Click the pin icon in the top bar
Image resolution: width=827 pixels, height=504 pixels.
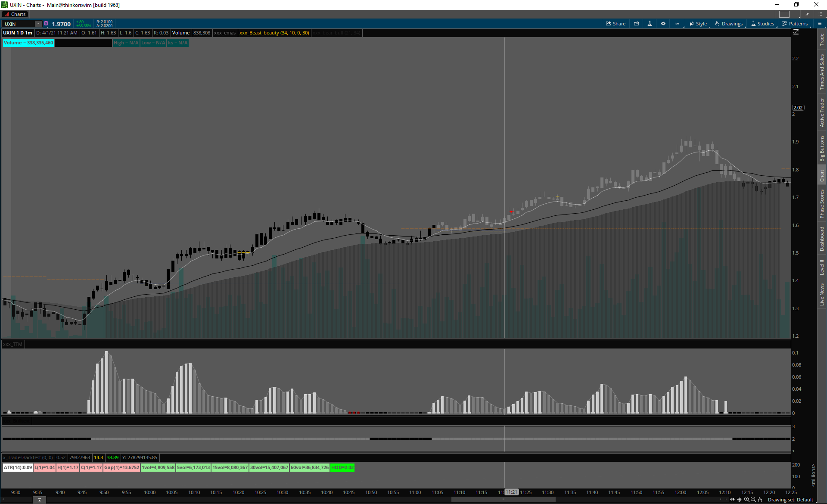807,14
